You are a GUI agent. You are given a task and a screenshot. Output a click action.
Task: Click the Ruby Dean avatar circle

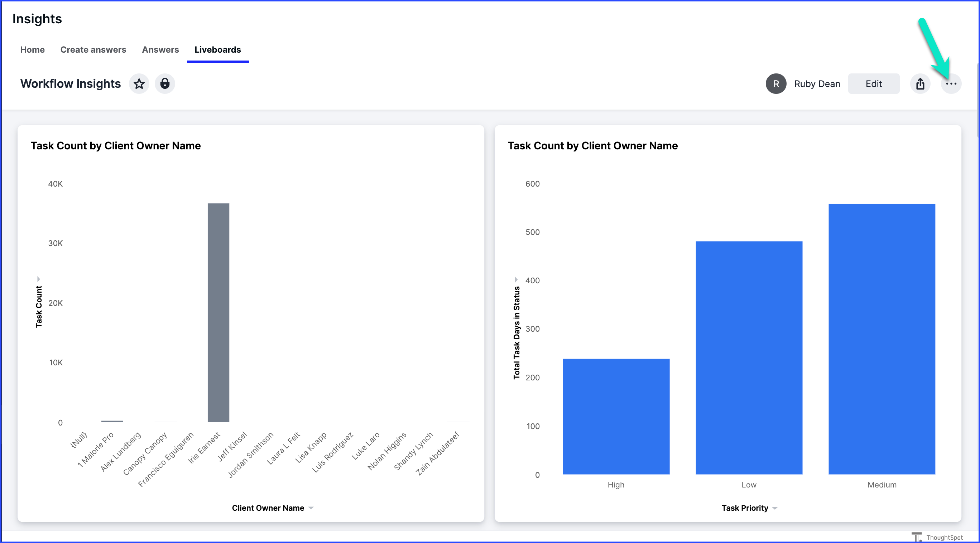pyautogui.click(x=776, y=84)
